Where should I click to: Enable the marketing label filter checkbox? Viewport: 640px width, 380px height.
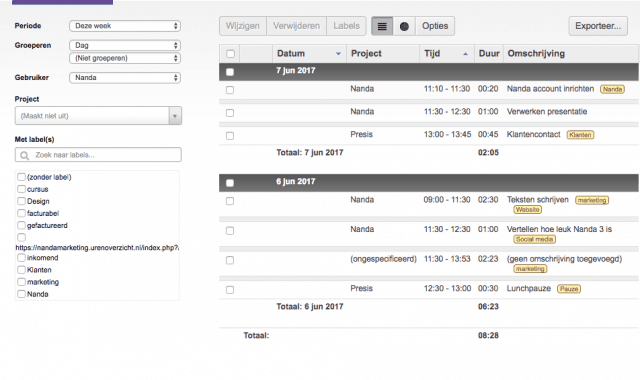[x=21, y=282]
